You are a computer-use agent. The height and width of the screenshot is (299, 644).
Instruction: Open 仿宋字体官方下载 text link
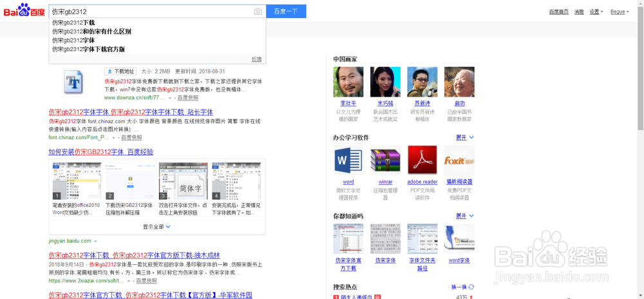click(348, 264)
